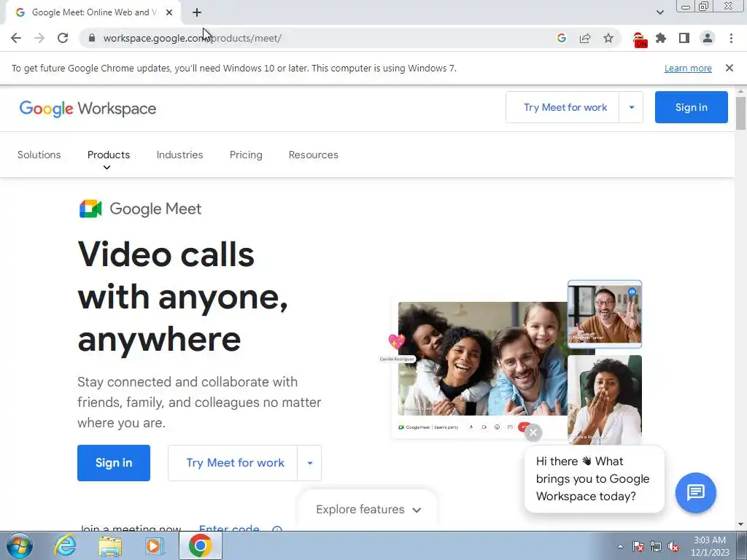Open the Windows Start button

[20, 545]
